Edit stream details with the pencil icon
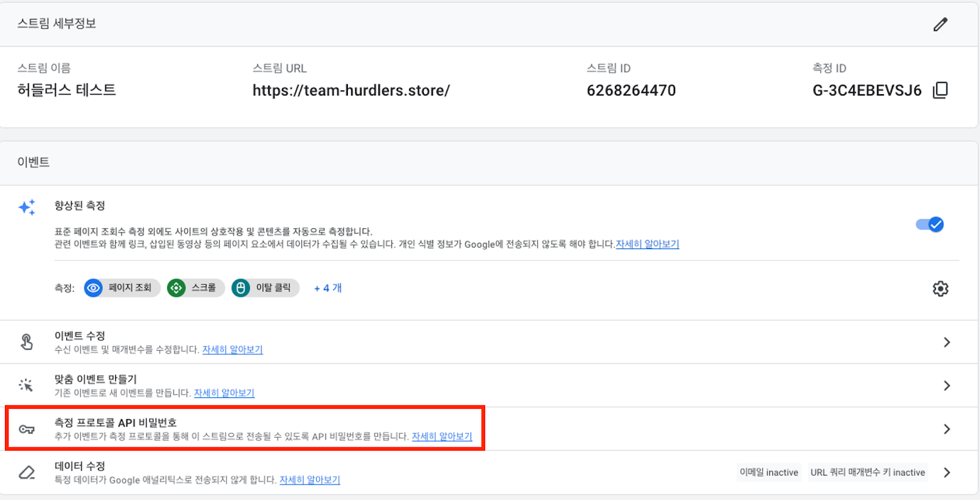The image size is (980, 500). [x=940, y=24]
